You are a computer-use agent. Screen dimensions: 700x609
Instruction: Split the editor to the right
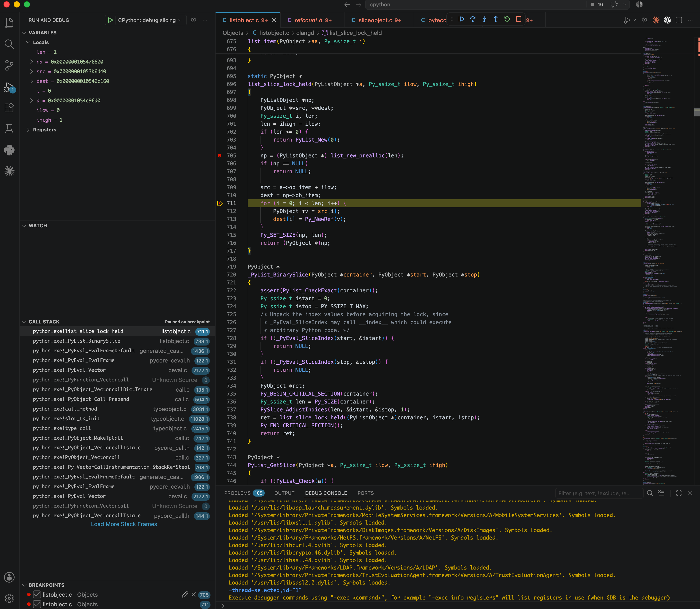tap(679, 20)
